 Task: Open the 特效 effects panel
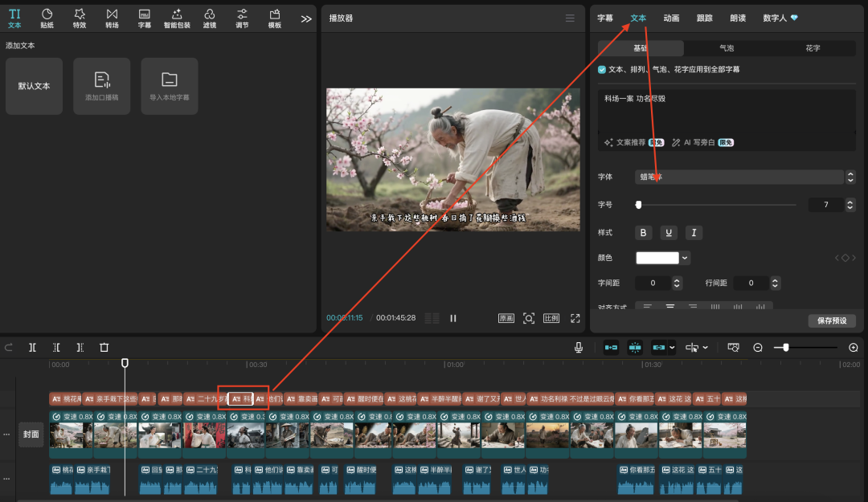80,18
